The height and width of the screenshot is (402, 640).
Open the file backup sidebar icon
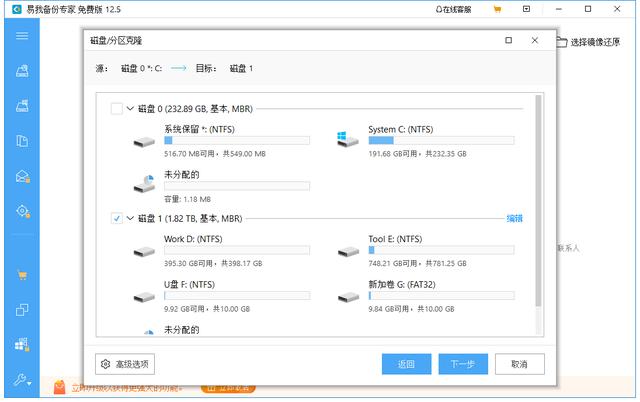(22, 141)
